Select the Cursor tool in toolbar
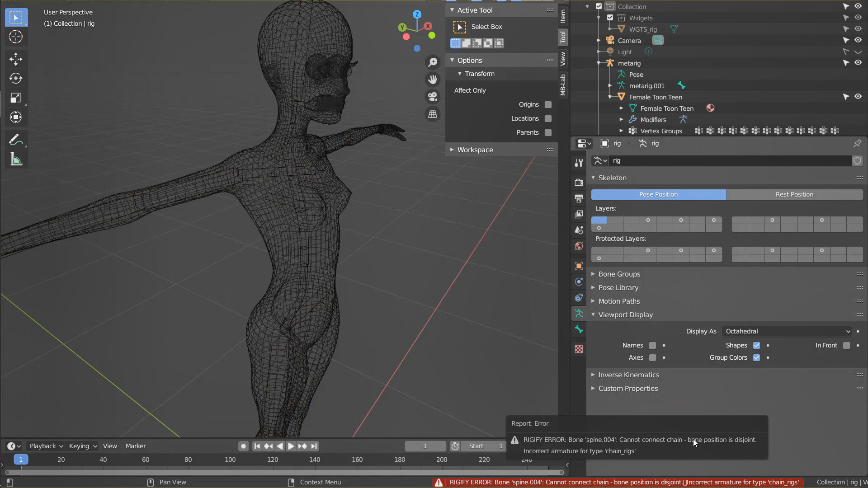 coord(16,37)
